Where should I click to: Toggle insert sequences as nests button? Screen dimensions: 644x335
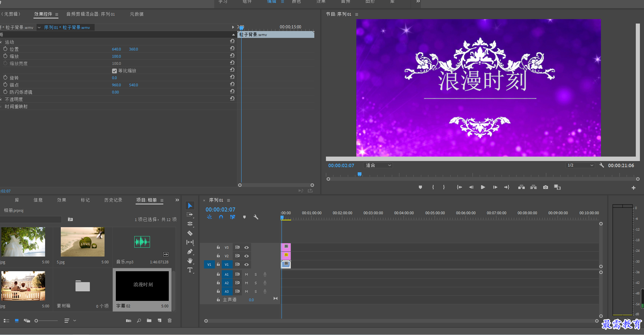pos(209,217)
